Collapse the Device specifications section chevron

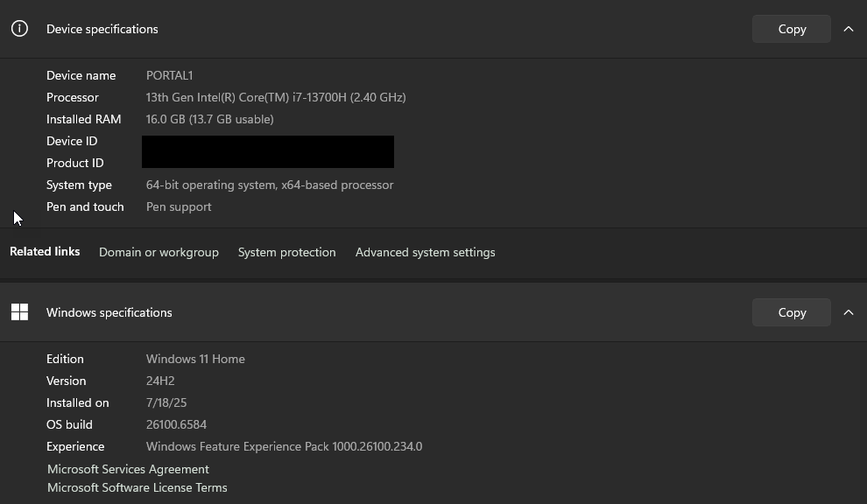point(848,29)
